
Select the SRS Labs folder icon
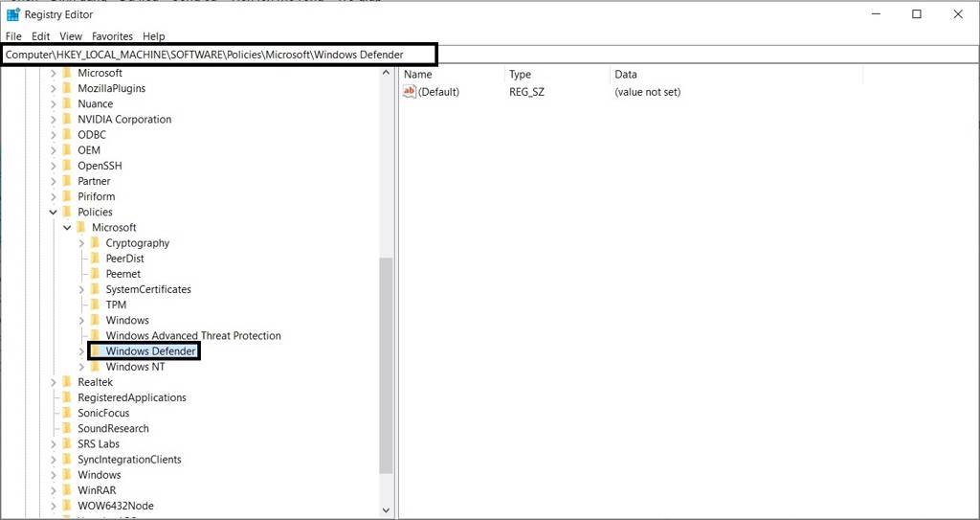68,443
